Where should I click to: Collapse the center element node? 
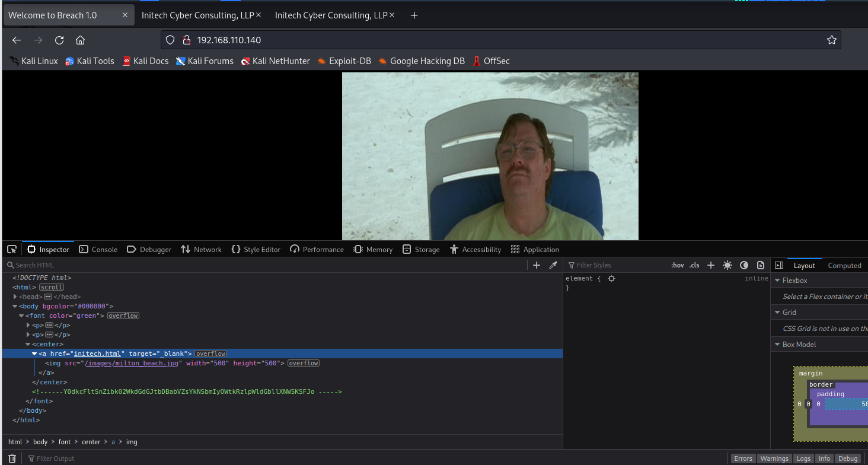pyautogui.click(x=28, y=344)
